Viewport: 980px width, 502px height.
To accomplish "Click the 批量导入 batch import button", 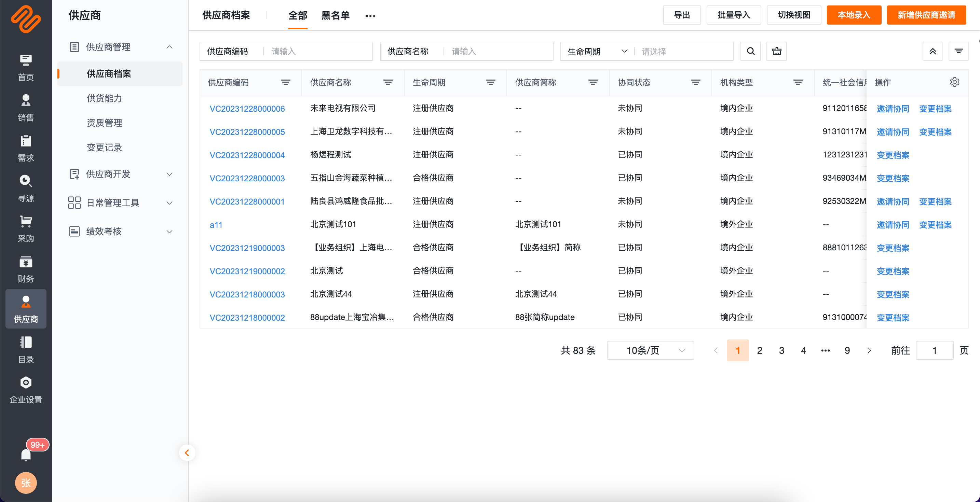I will tap(734, 15).
